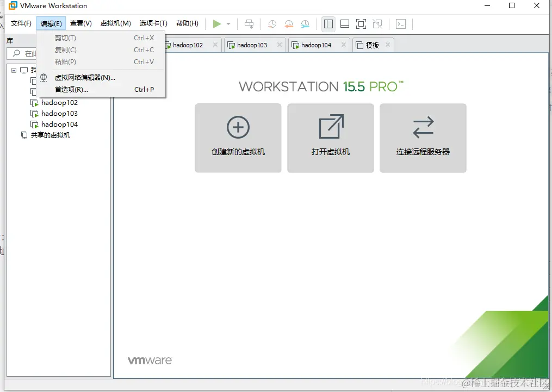Click the 连接远程服务器 tile button
Screen dimensions: 552x392
(x=423, y=138)
